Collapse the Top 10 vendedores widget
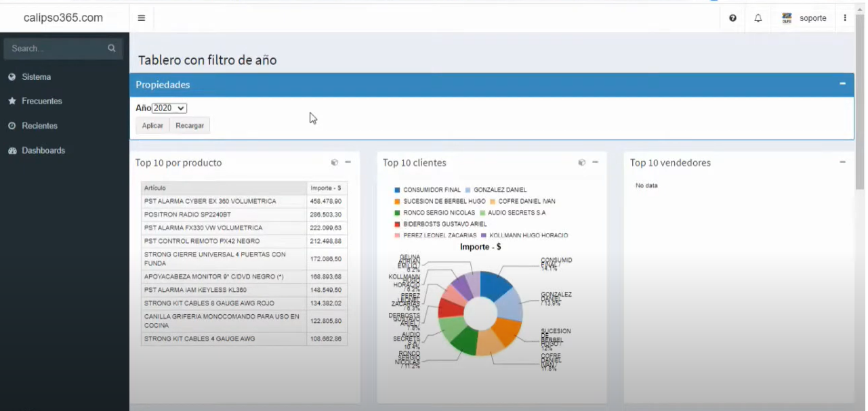Viewport: 868px width, 411px height. point(842,163)
